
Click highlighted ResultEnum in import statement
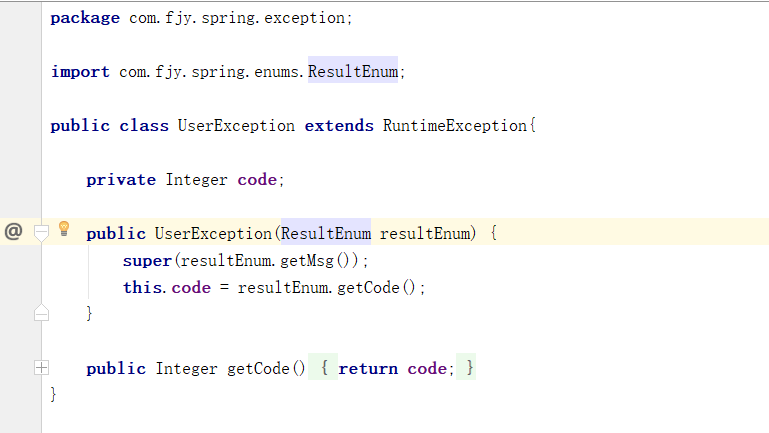pos(352,72)
